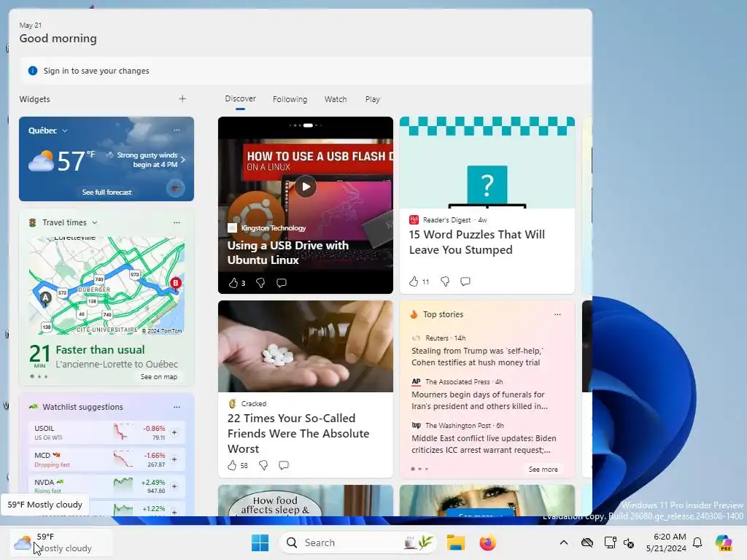Screen dimensions: 747x560
Task: Click See more in Top stories
Action: [x=543, y=469]
